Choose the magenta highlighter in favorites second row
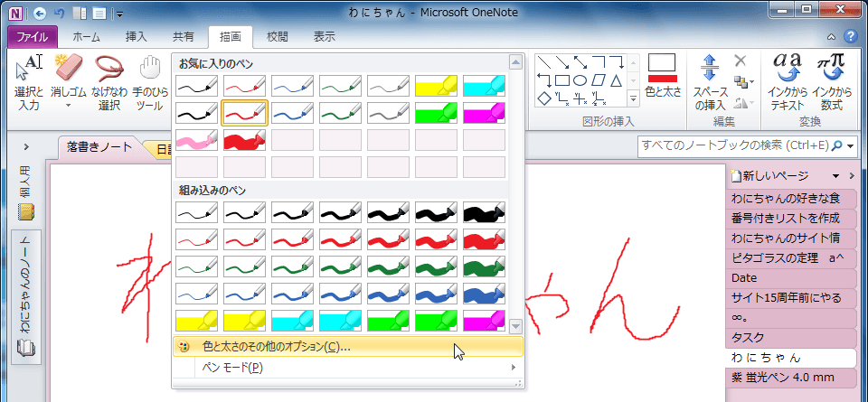Viewport: 868px width, 402px height. pyautogui.click(x=484, y=113)
